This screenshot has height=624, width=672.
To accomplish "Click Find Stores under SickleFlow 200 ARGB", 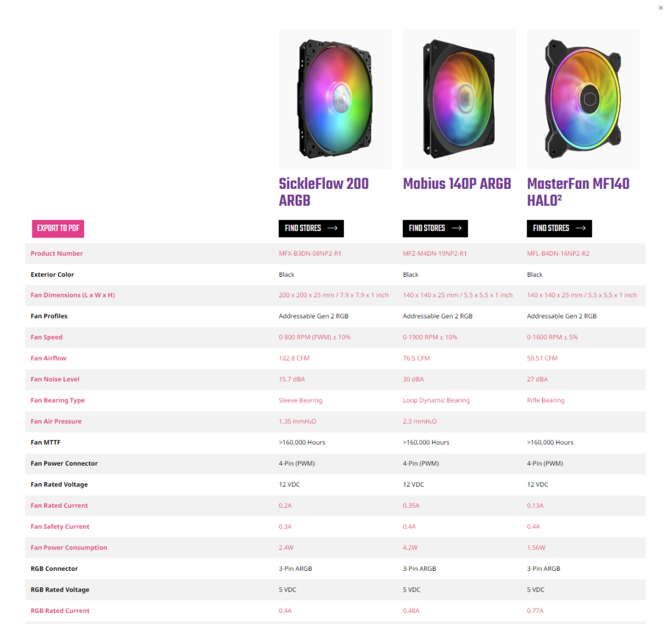I will (x=304, y=228).
